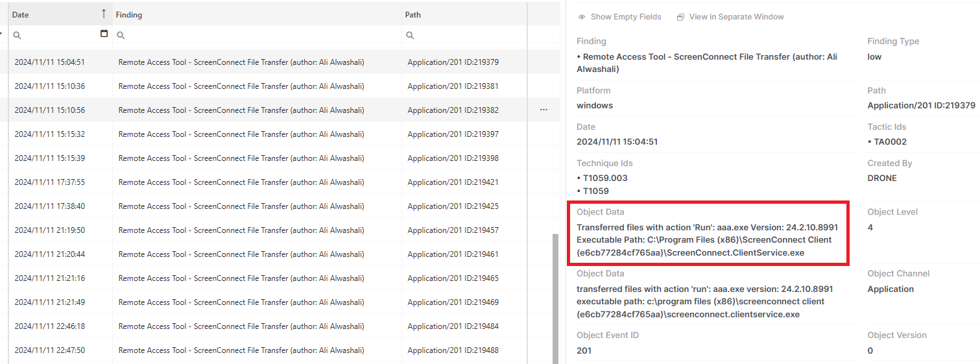
Task: Click path cell Application/201 ID:219465
Action: [453, 278]
